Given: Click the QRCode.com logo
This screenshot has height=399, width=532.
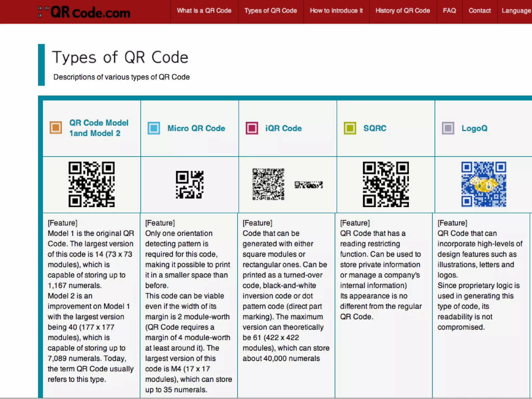Looking at the screenshot, I should click(84, 12).
